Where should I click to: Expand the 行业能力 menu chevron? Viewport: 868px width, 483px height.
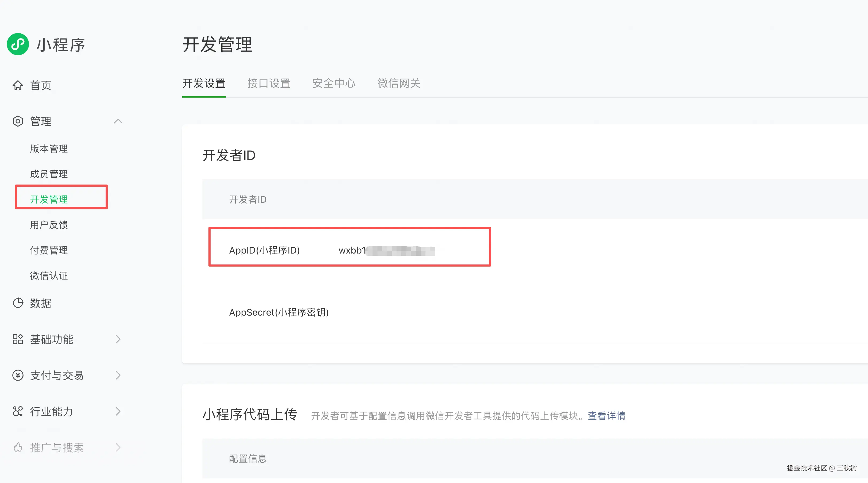coord(118,411)
